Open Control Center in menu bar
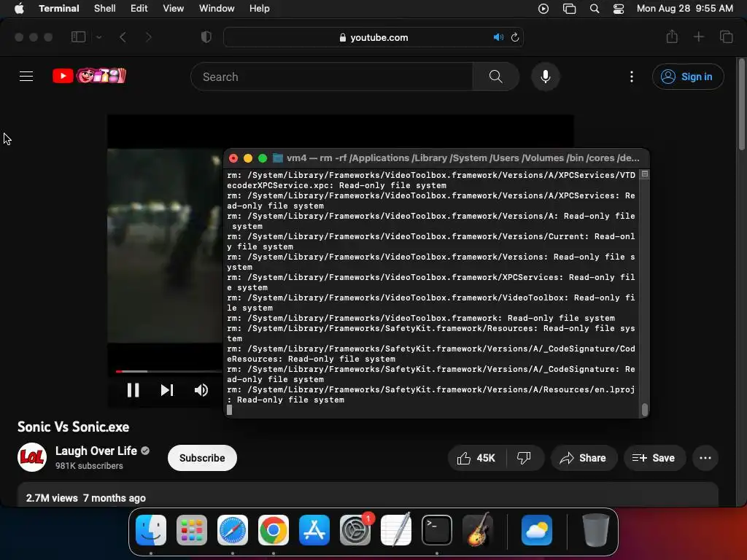747x560 pixels. (x=619, y=9)
